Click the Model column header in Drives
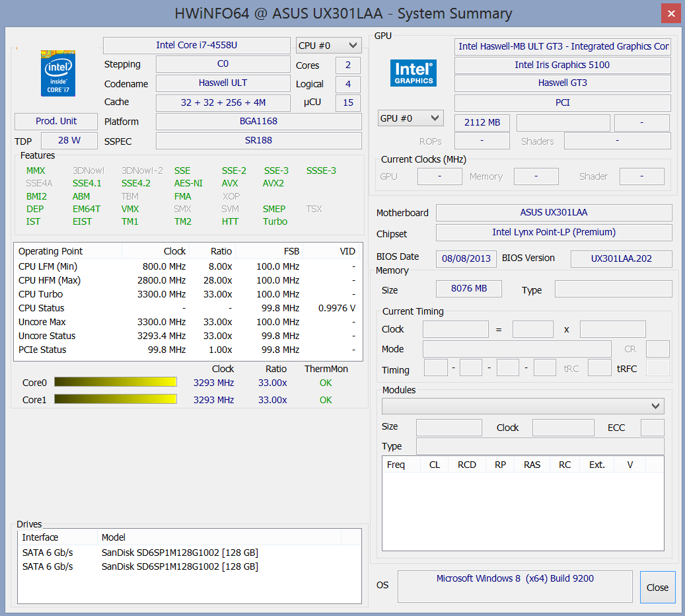685x616 pixels. pos(219,537)
